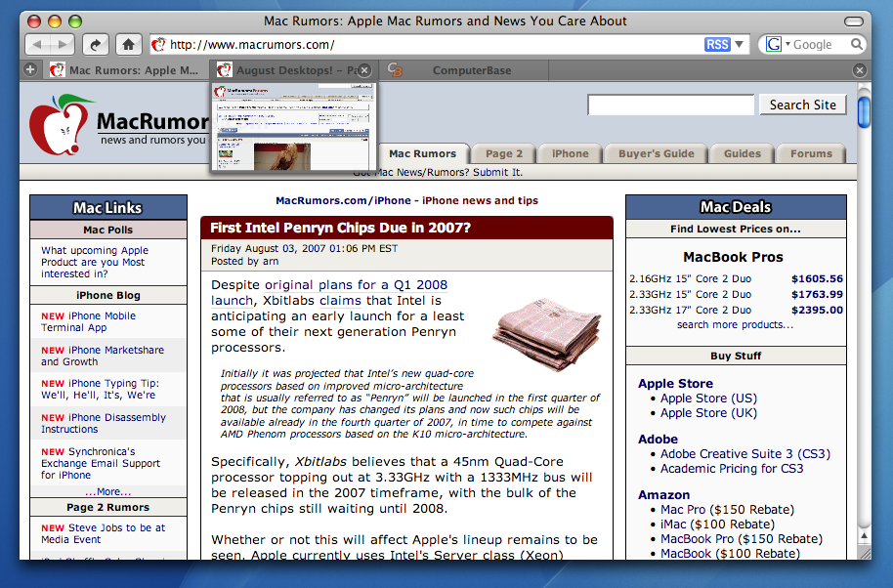Open Steve Jobs to be at Media Event link
This screenshot has height=588, width=893.
click(104, 533)
